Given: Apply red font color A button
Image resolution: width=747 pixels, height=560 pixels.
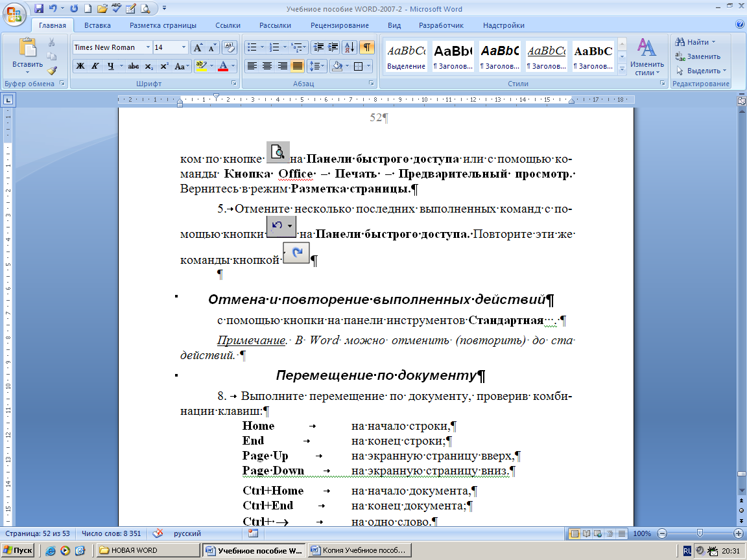Looking at the screenshot, I should tap(223, 66).
